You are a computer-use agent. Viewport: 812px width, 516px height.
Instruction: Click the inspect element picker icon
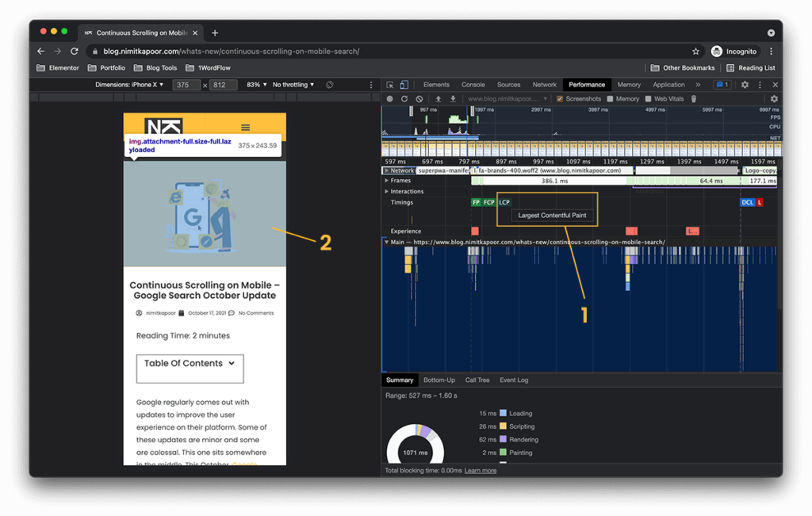tap(390, 85)
